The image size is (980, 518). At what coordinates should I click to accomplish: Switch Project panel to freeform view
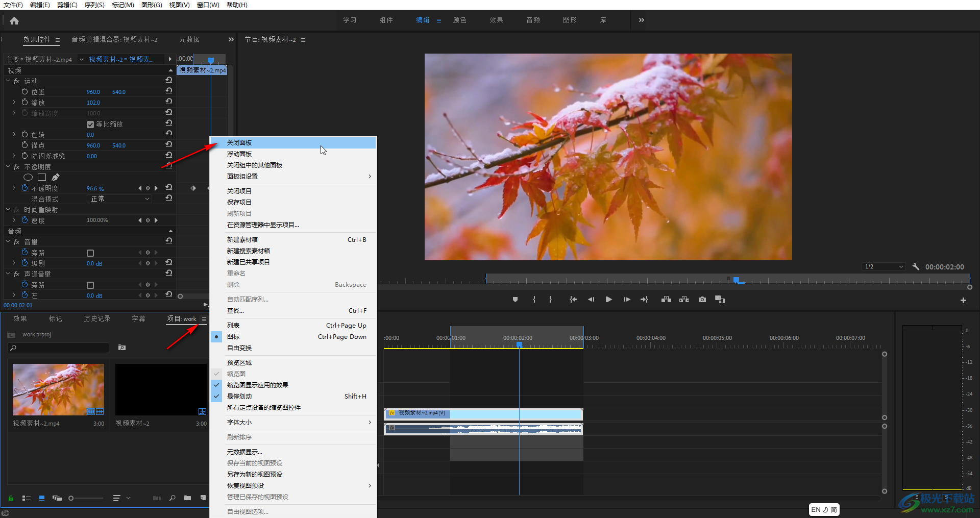click(57, 498)
